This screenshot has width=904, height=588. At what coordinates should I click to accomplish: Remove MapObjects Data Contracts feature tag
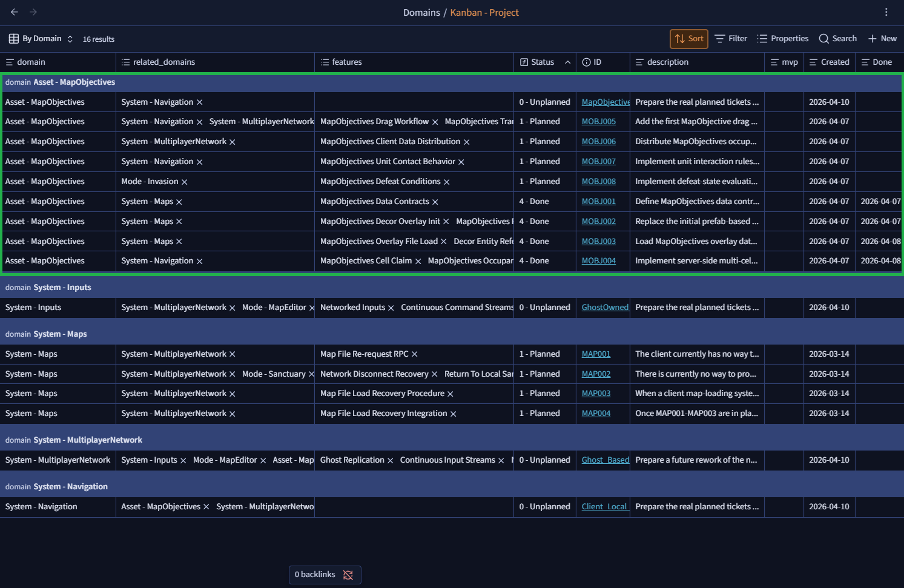pyautogui.click(x=435, y=202)
